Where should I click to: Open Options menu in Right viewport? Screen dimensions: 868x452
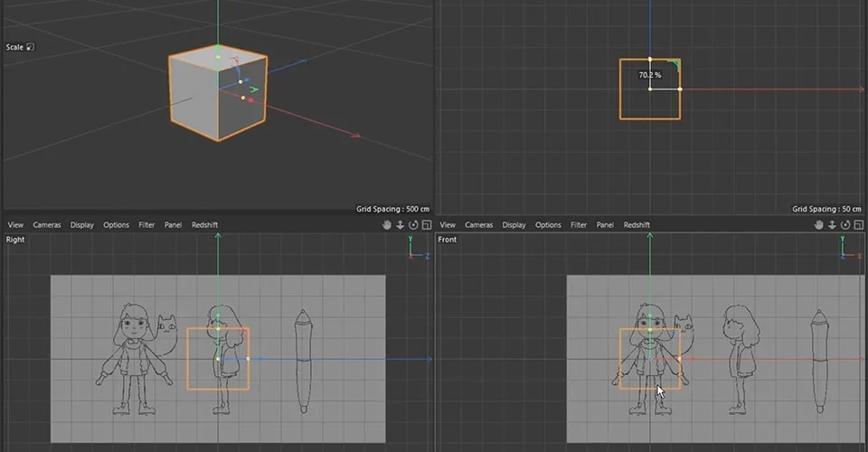[117, 224]
